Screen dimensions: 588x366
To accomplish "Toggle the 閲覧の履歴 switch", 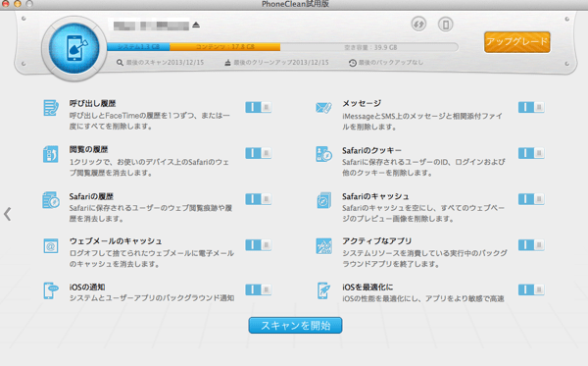I will (259, 153).
